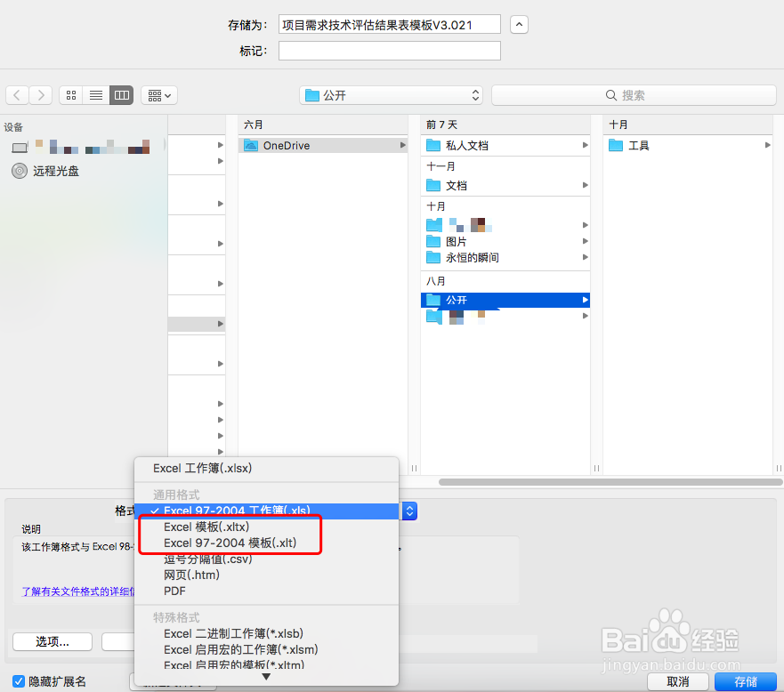Switch to icon grid view
Viewport: 784px width, 692px height.
(71, 95)
